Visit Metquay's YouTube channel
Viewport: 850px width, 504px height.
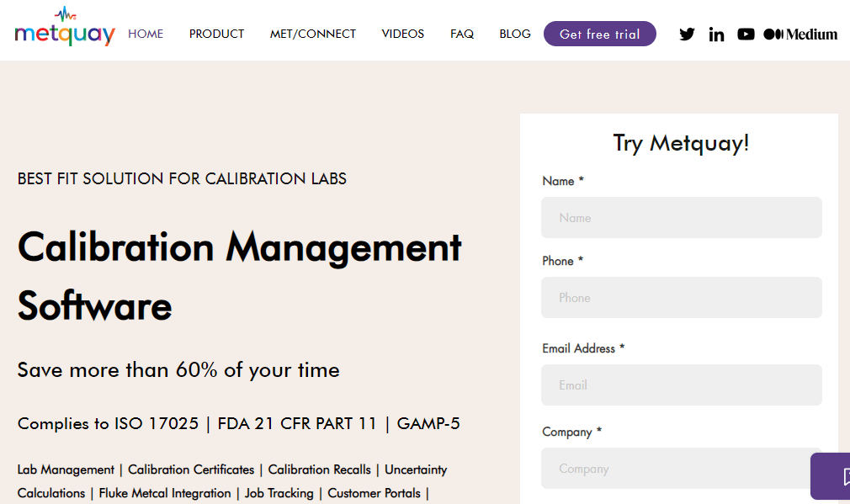pyautogui.click(x=746, y=34)
